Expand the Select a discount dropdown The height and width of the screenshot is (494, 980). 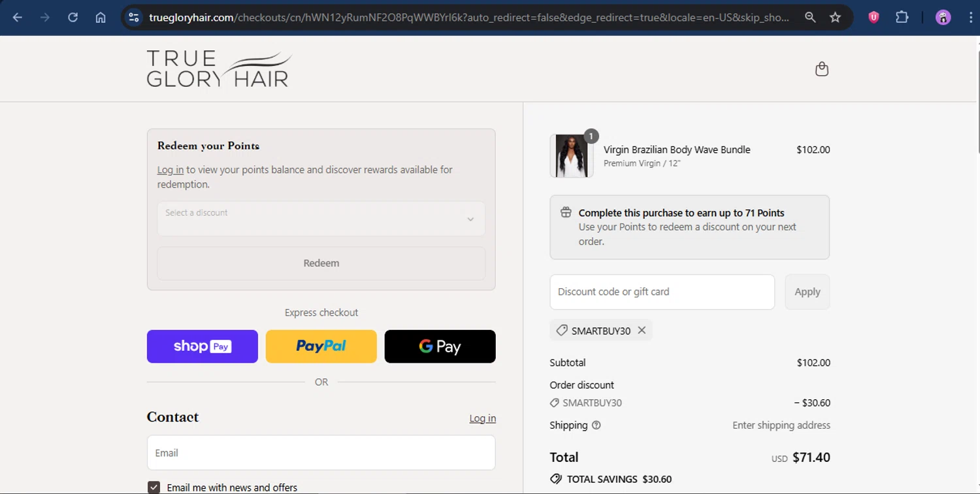click(x=321, y=219)
